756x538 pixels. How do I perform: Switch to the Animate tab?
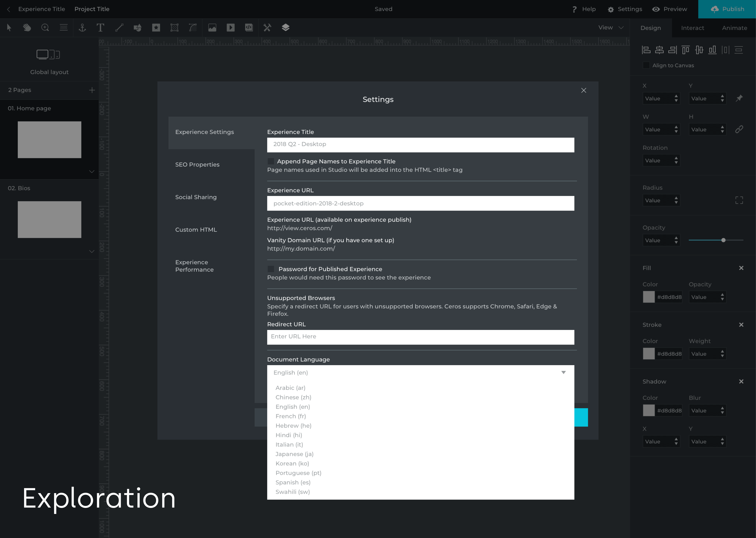(x=734, y=28)
